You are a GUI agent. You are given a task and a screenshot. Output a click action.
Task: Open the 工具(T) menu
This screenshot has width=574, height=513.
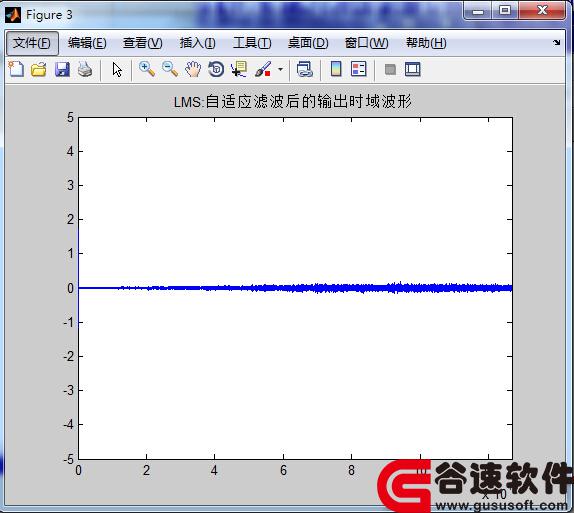pyautogui.click(x=252, y=43)
